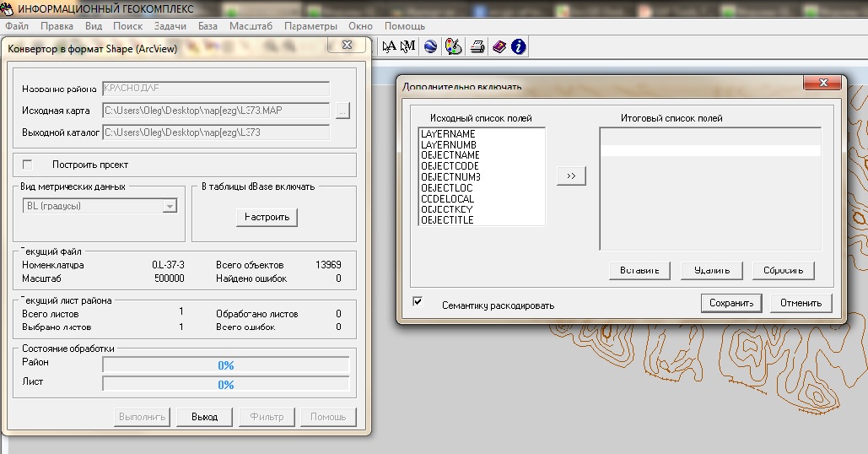Click the Район progress bar
Image resolution: width=868 pixels, height=454 pixels.
point(226,365)
